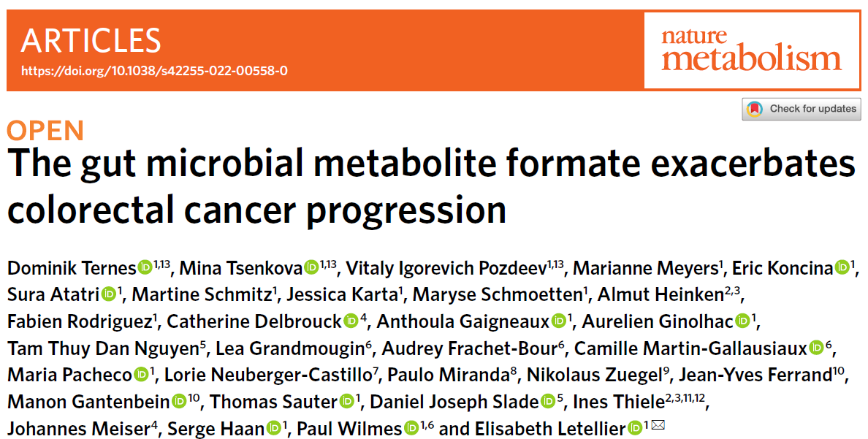This screenshot has width=868, height=439.
Task: Click Maria Pacheco's ORCID icon
Action: (x=142, y=375)
